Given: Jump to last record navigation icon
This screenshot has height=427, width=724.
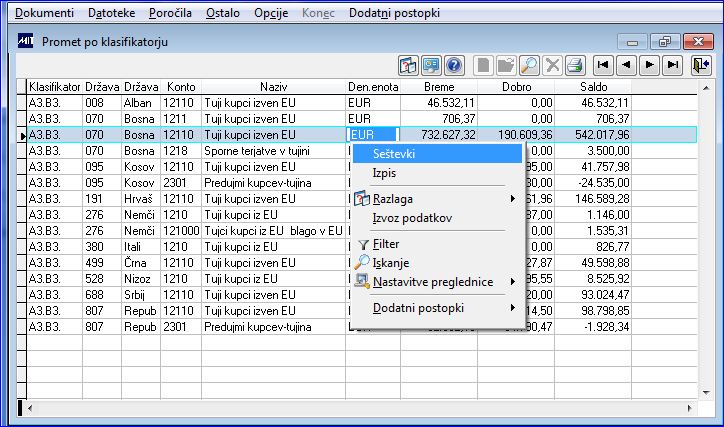Looking at the screenshot, I should tap(672, 66).
